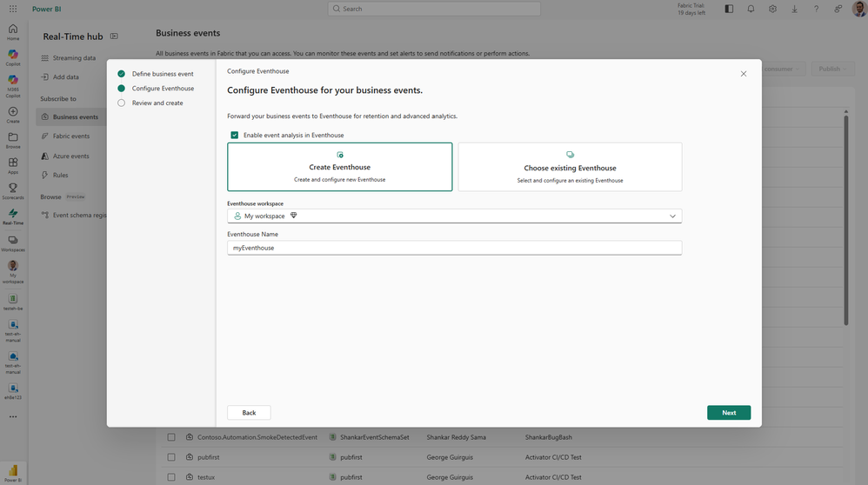Image resolution: width=868 pixels, height=485 pixels.
Task: Click the testux event name
Action: [x=206, y=476]
